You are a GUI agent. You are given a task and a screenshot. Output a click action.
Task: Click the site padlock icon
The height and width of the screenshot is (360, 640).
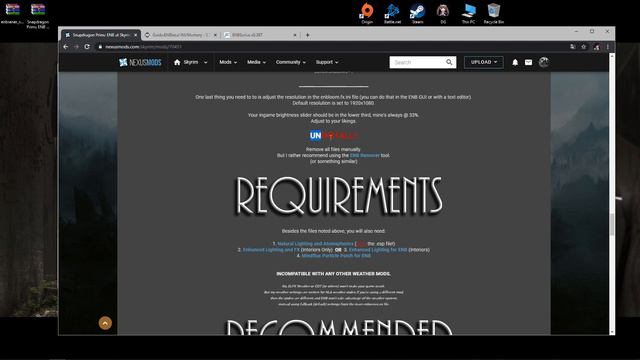pos(100,47)
